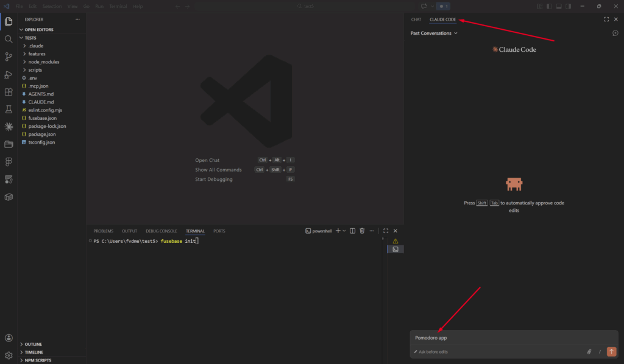Send the prompt with orange arrow button
Image resolution: width=624 pixels, height=364 pixels.
point(611,352)
